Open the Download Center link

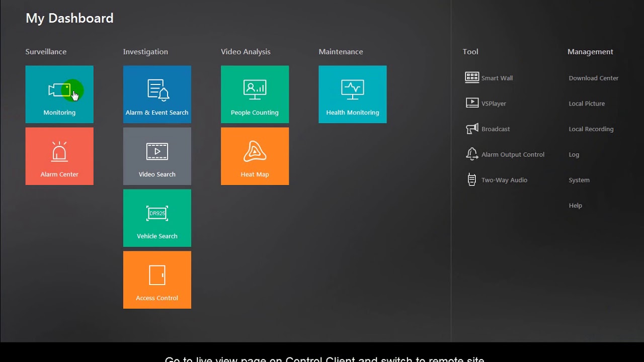tap(593, 78)
